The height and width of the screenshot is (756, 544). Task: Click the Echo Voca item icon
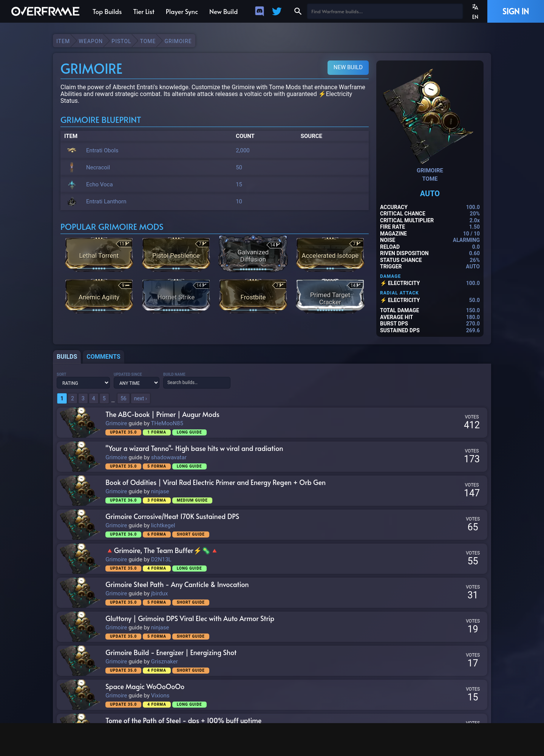[x=72, y=184]
